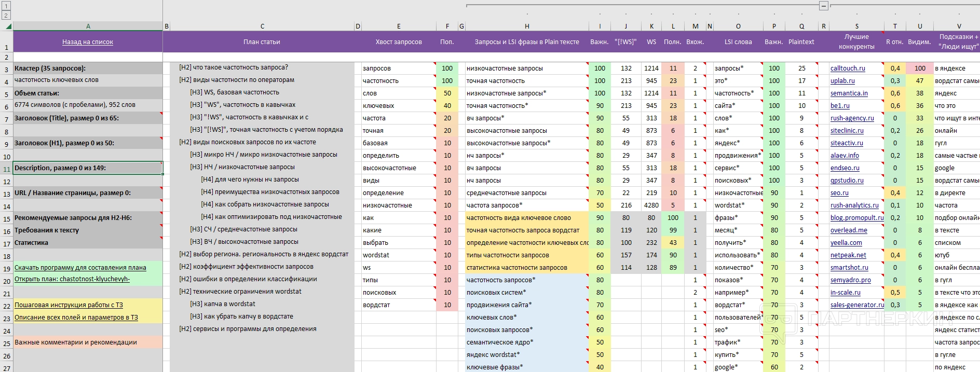Screen dimensions: 980x372
Task: Click outline level 2 button
Action: pos(6,16)
